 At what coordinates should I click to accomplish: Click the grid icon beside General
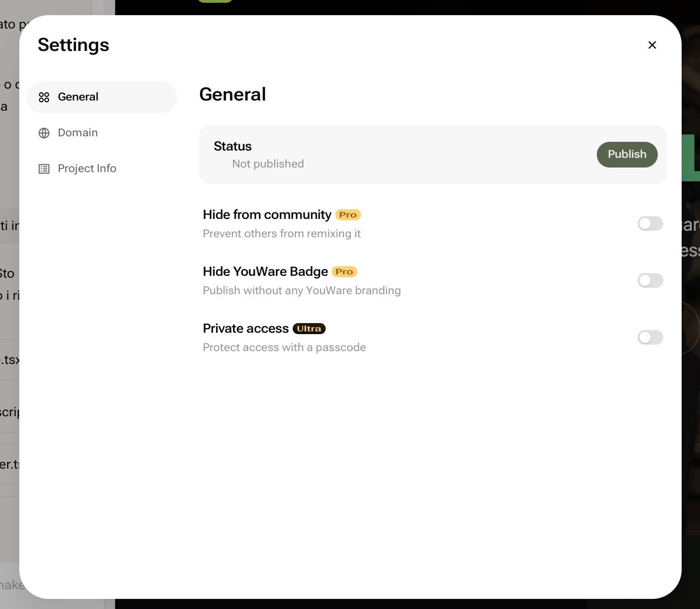point(44,97)
